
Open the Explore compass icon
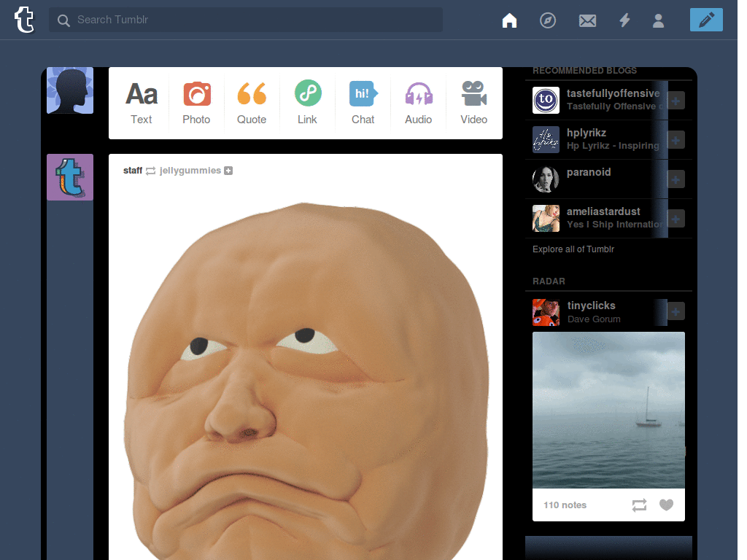(x=548, y=20)
